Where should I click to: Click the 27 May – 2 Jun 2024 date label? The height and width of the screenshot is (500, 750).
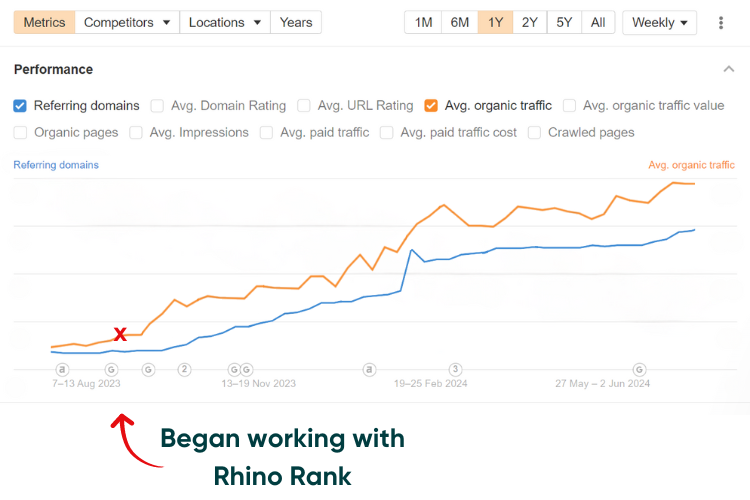[x=602, y=384]
